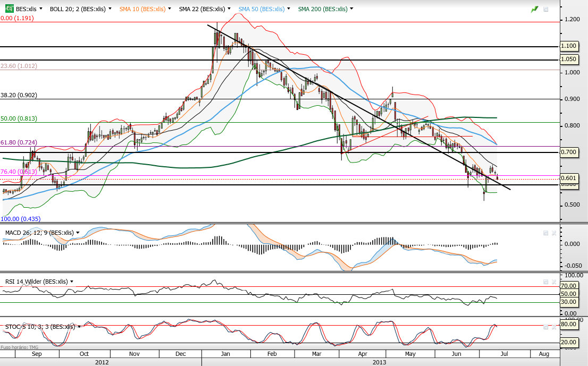Click the Sep label on the time axis

[x=37, y=354]
